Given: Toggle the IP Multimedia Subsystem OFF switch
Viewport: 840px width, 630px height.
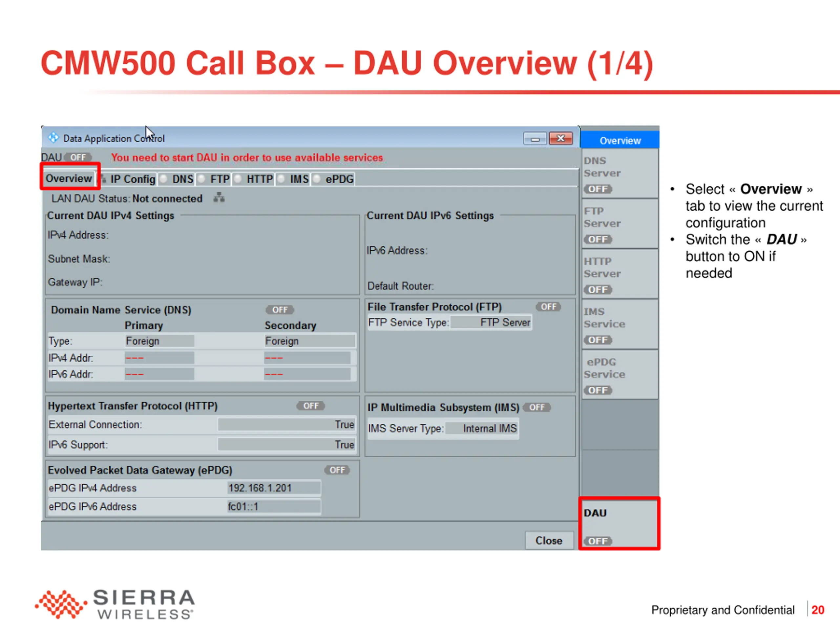Looking at the screenshot, I should coord(537,408).
